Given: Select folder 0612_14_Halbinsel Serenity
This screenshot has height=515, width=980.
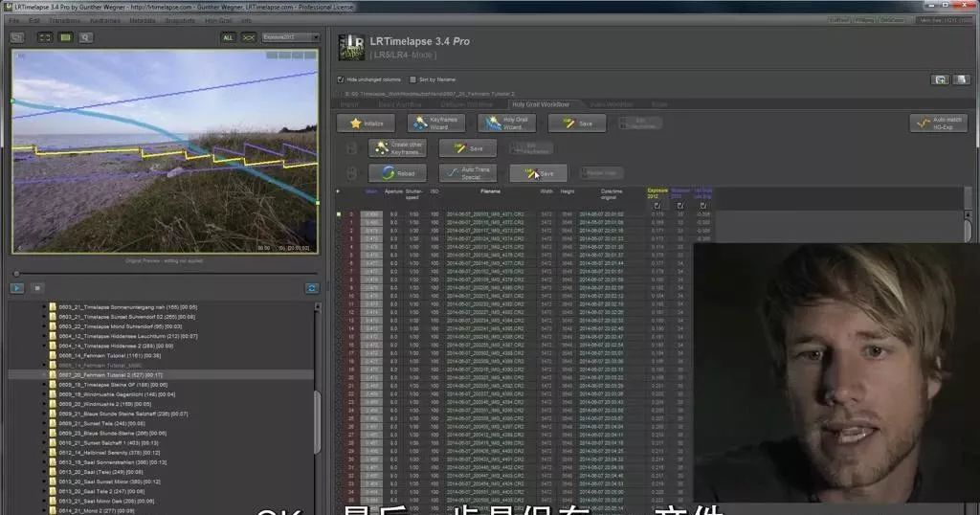Looking at the screenshot, I should [x=109, y=453].
